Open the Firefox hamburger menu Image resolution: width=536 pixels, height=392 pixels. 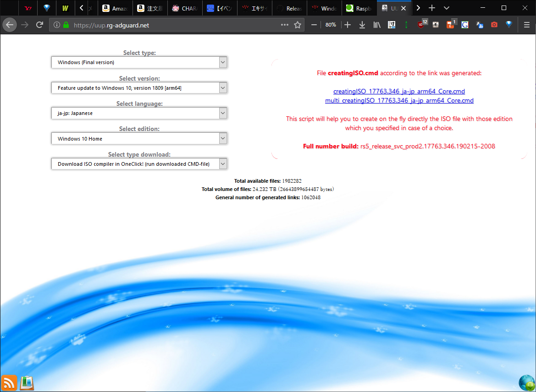526,25
